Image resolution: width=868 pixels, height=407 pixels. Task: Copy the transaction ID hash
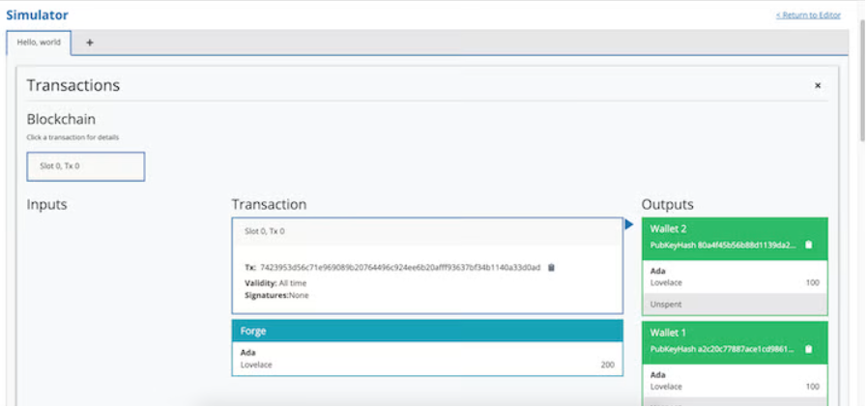(x=551, y=268)
